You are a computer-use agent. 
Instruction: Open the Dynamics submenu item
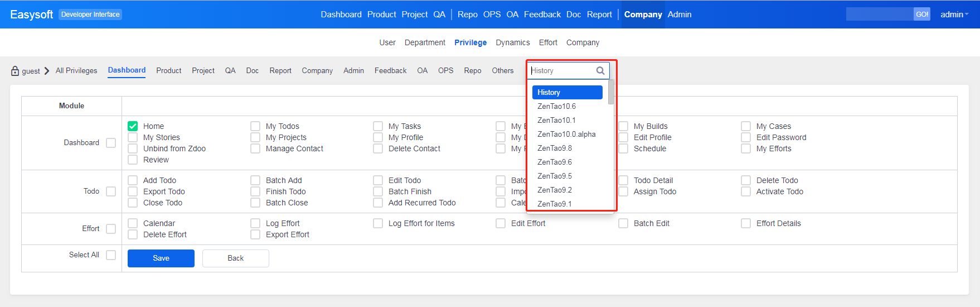click(x=512, y=42)
